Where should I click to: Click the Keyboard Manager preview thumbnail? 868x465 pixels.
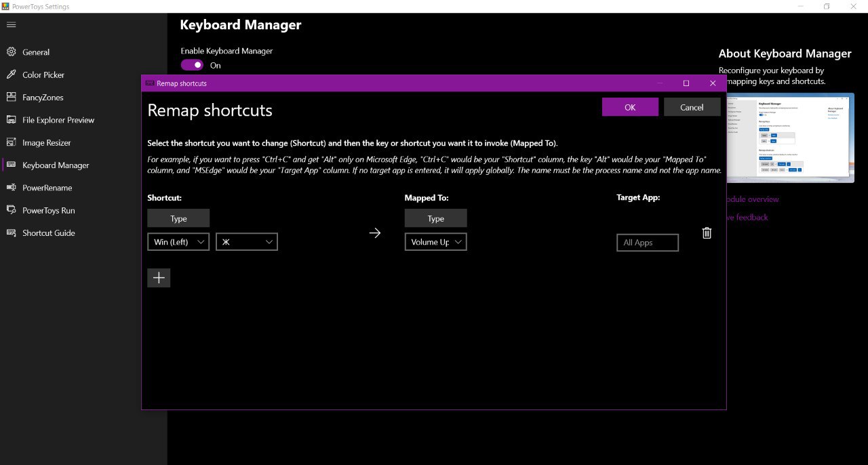click(790, 138)
